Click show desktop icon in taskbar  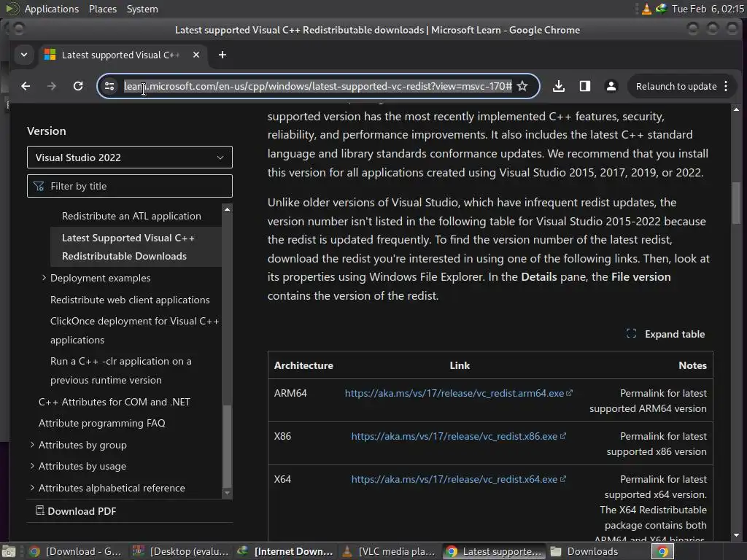point(9,551)
